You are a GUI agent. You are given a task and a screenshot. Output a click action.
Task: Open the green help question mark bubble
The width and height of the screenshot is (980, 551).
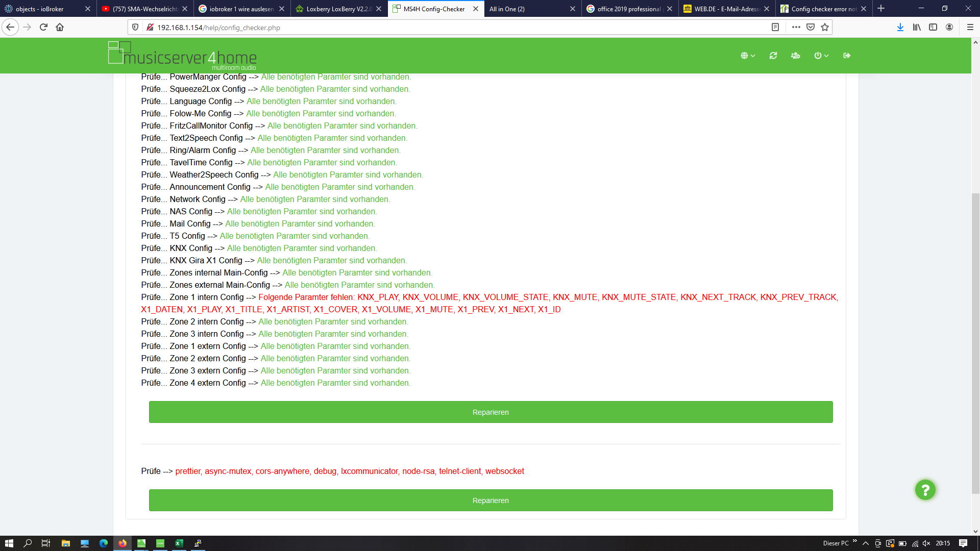click(925, 490)
